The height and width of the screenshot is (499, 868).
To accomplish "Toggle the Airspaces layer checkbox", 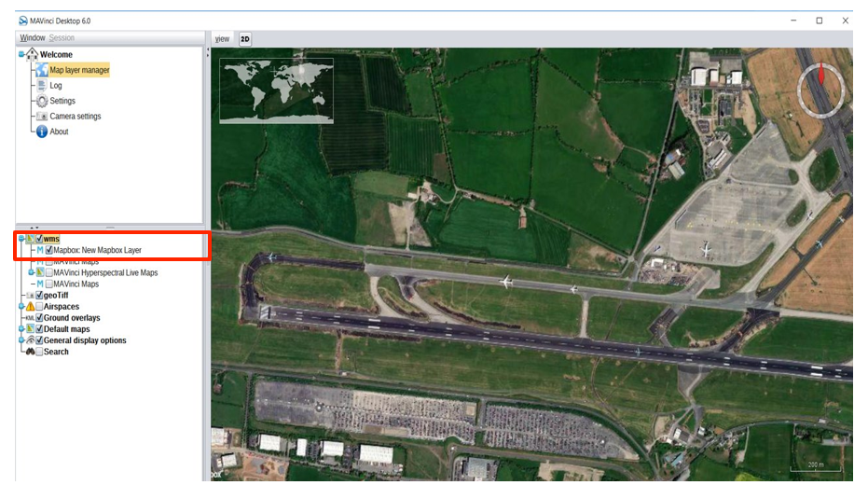I will tap(39, 307).
